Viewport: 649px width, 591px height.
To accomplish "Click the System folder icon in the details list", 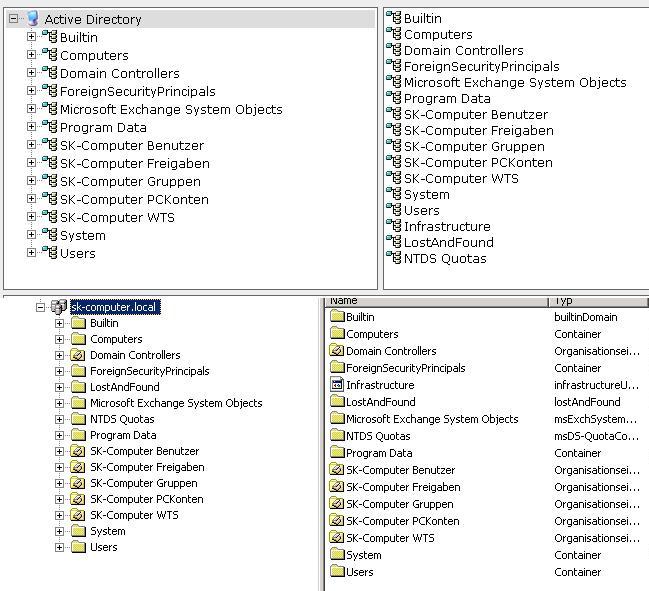I will (337, 555).
